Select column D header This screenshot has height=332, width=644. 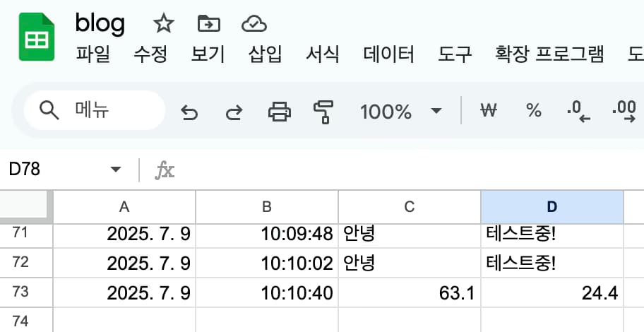tap(552, 207)
